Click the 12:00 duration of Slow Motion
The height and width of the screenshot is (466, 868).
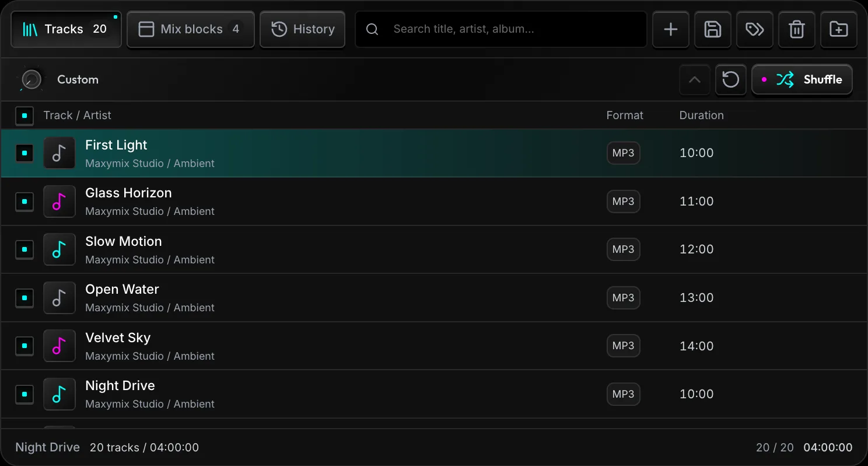pyautogui.click(x=696, y=249)
